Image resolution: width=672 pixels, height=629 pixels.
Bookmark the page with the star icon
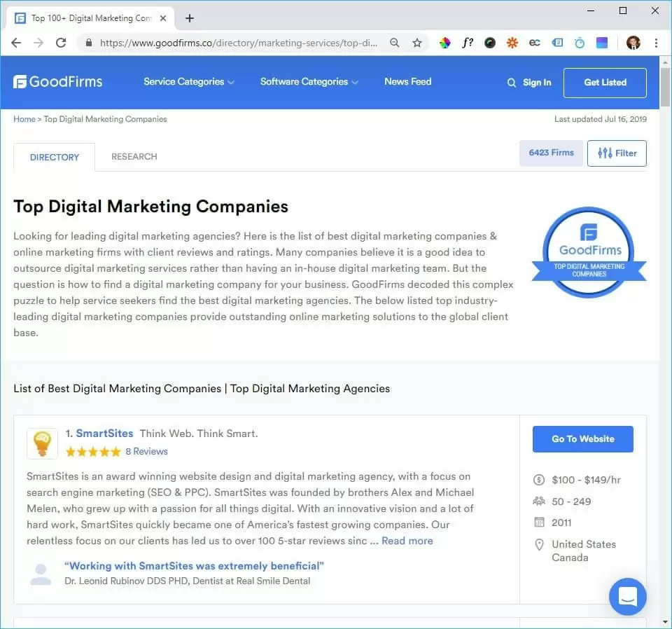tap(417, 43)
